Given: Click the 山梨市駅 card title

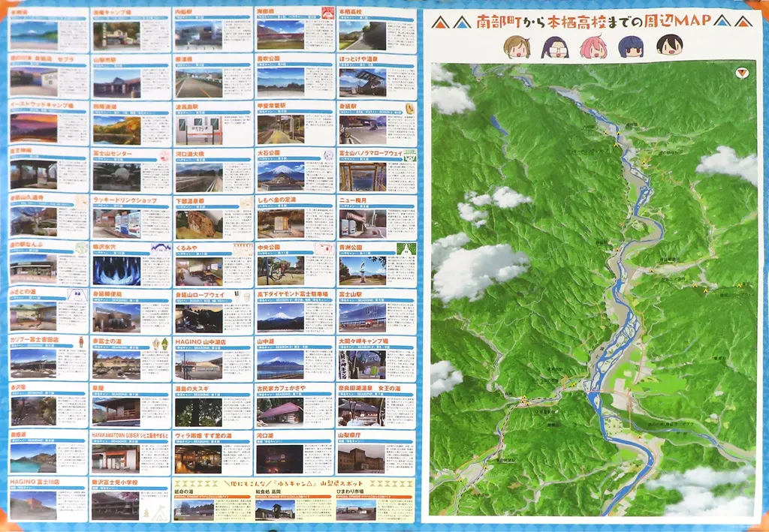Looking at the screenshot, I should (x=104, y=59).
